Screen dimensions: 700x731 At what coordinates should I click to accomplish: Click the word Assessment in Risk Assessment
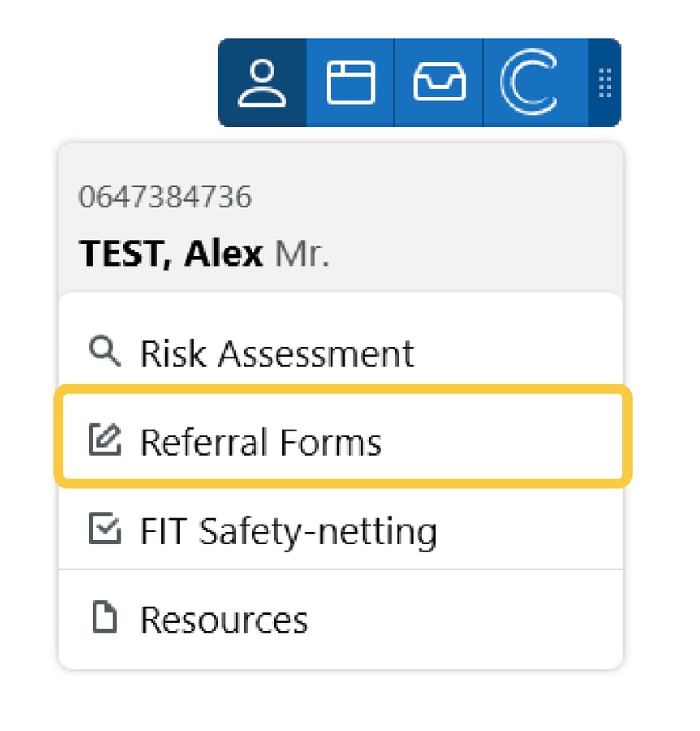tap(316, 353)
